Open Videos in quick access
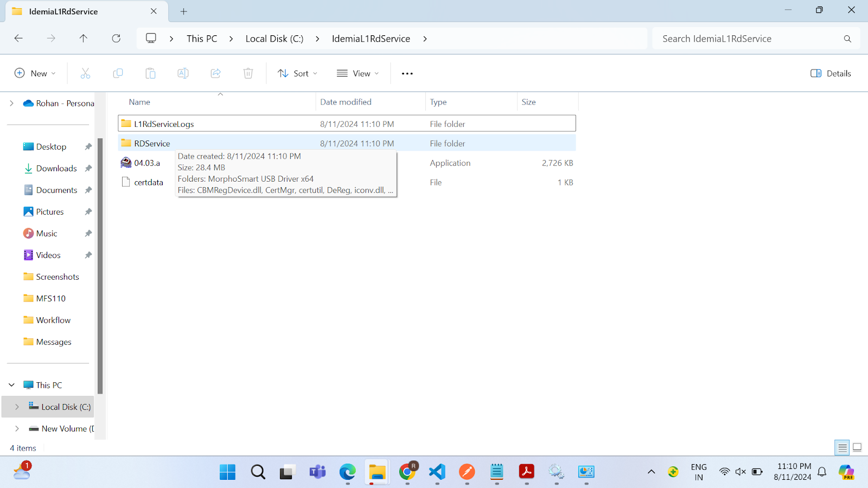The height and width of the screenshot is (488, 868). click(48, 255)
